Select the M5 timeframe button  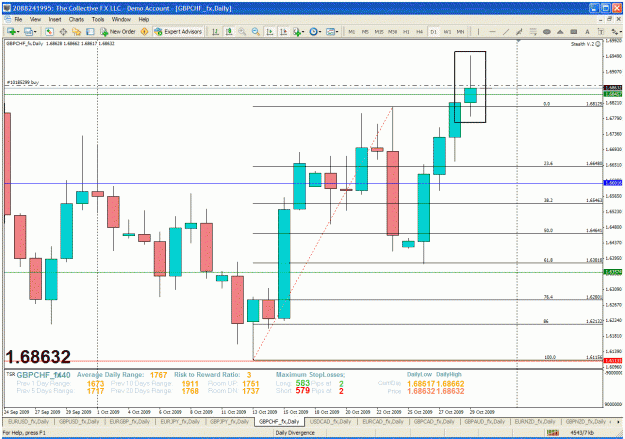(365, 31)
